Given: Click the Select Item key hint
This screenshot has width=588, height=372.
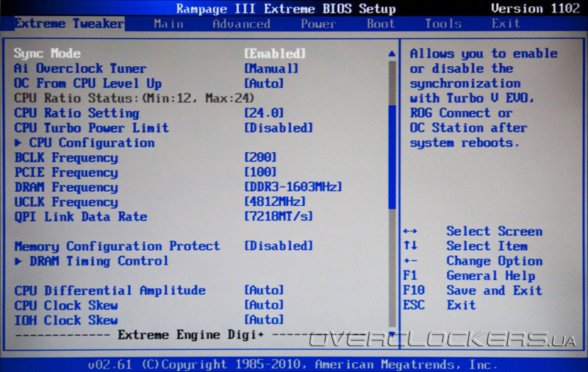Looking at the screenshot, I should point(465,246).
